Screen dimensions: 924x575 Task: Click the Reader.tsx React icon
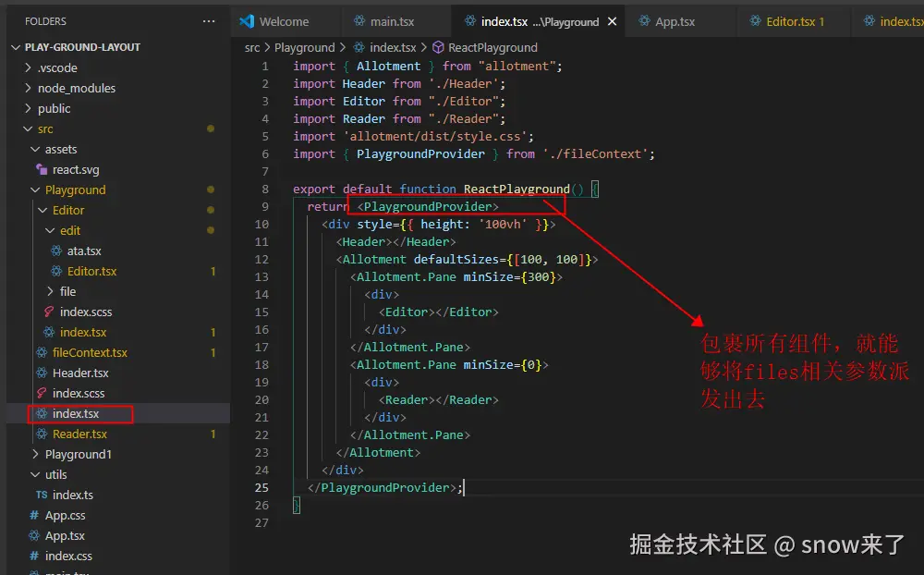42,434
